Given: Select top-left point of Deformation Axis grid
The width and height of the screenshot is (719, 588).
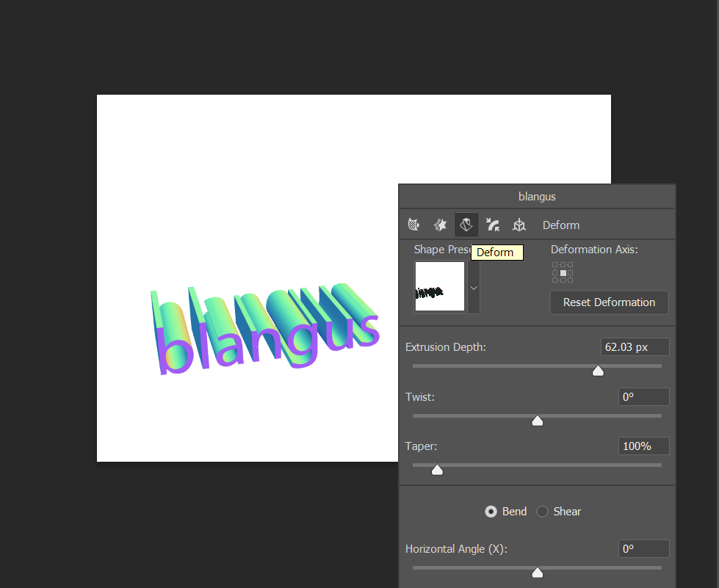Looking at the screenshot, I should [x=554, y=265].
